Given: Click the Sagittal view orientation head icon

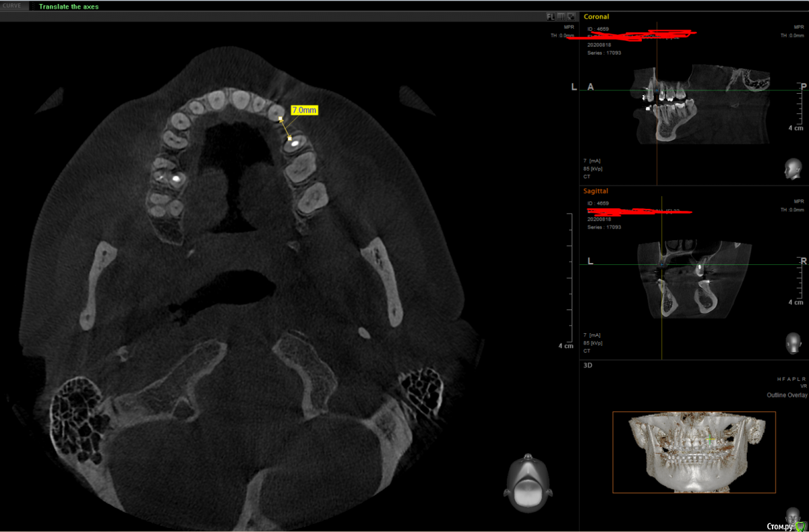Looking at the screenshot, I should (x=792, y=342).
